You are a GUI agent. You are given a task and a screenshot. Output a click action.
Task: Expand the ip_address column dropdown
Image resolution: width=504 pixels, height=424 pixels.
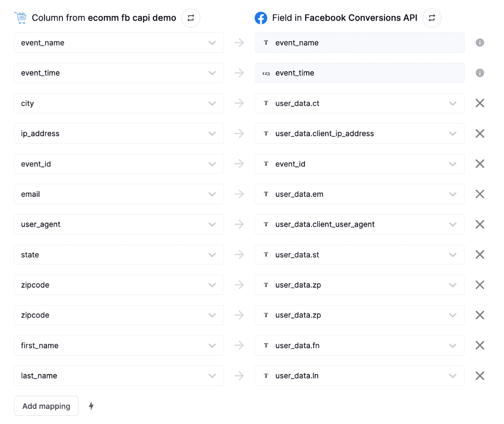tap(119, 134)
